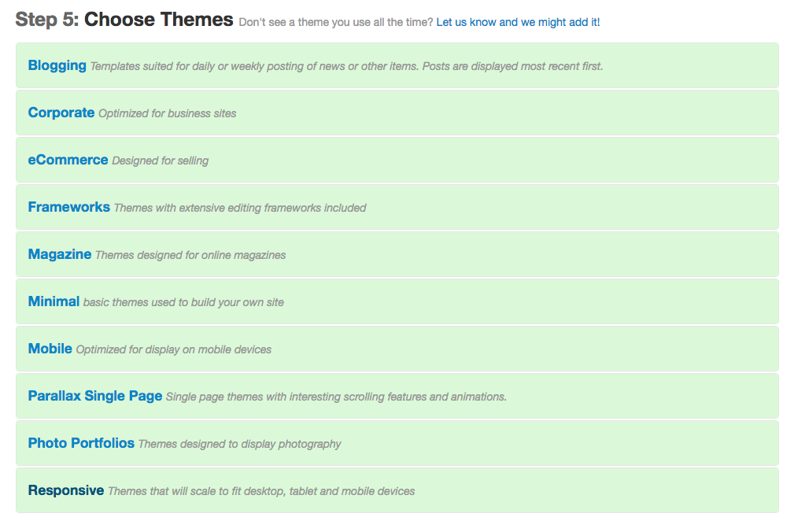Image resolution: width=794 pixels, height=532 pixels.
Task: Click 'Optimized for display on mobile devices' text
Action: tap(173, 349)
